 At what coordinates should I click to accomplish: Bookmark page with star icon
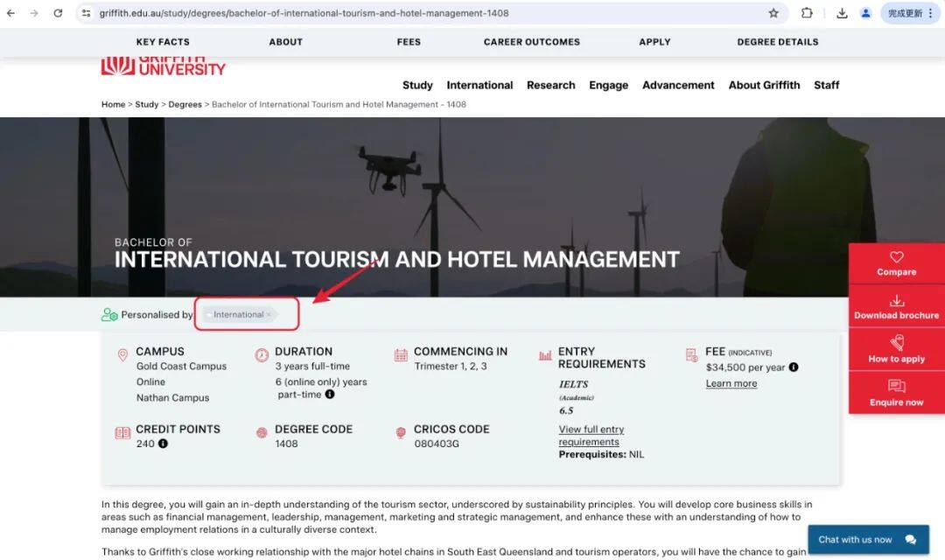pyautogui.click(x=773, y=12)
